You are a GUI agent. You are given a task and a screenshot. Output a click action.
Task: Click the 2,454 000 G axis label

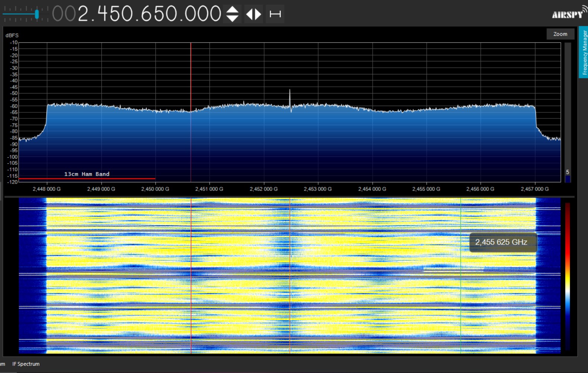point(372,189)
